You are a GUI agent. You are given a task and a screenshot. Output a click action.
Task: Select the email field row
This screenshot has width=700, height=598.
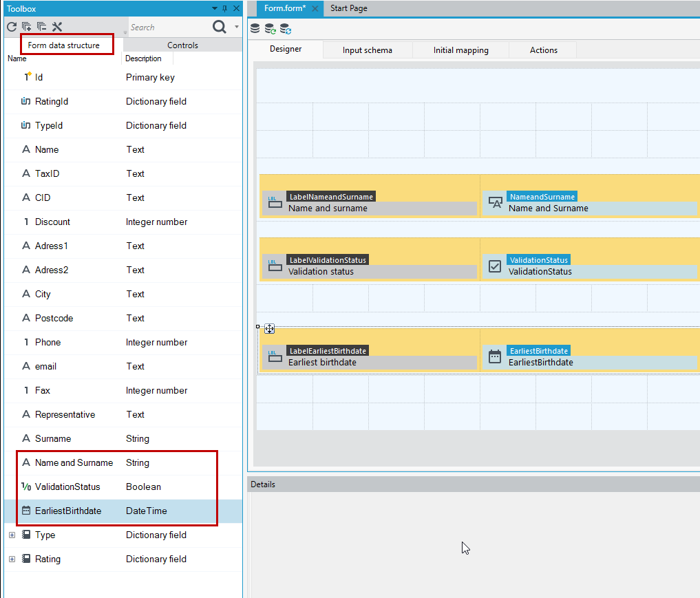point(123,366)
